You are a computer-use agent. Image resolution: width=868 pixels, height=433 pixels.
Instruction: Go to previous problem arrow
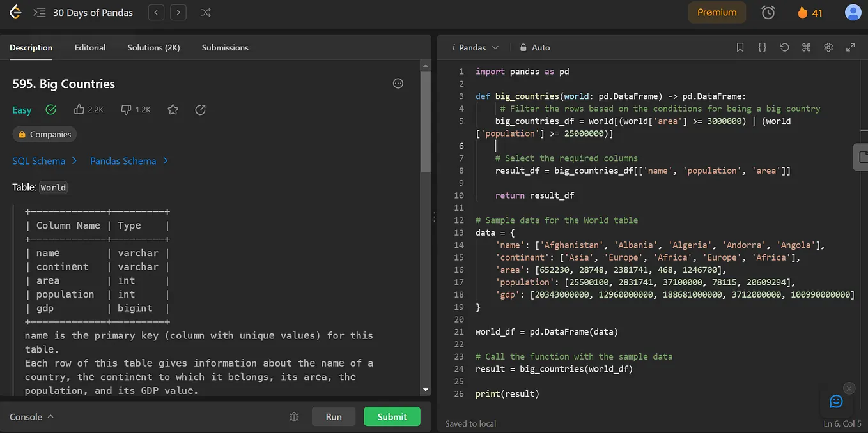156,12
